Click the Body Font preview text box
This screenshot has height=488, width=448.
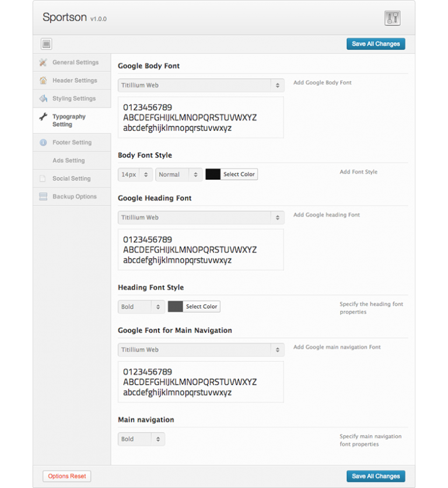coord(201,117)
